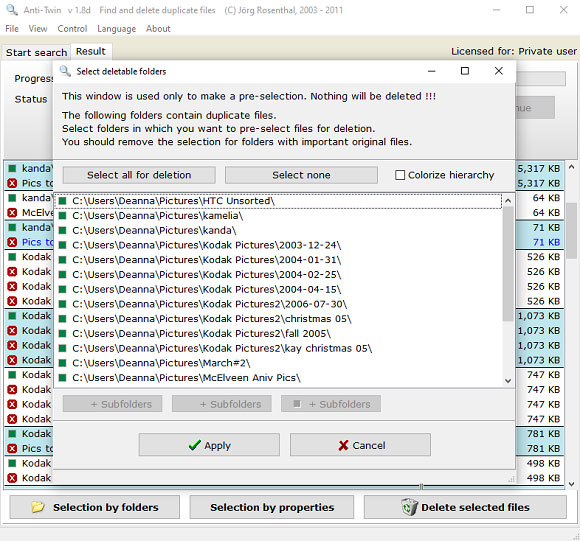Click the magnifier icon in dialog title bar
This screenshot has width=580, height=541.
click(x=65, y=71)
